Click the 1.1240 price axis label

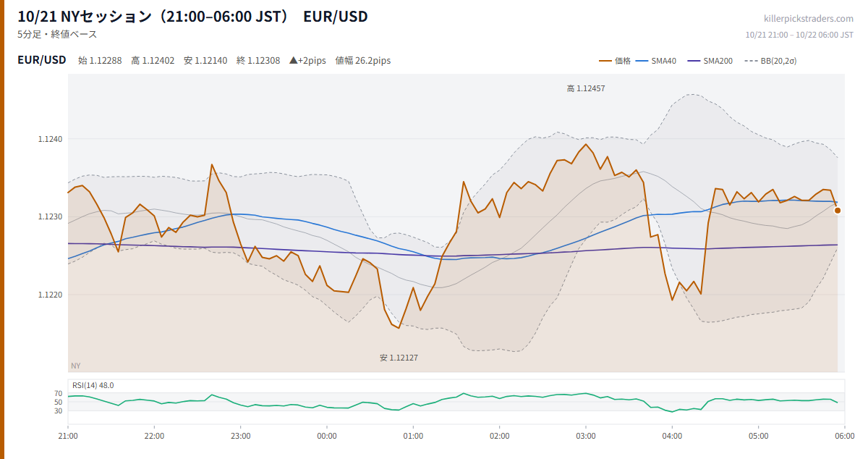[51, 139]
